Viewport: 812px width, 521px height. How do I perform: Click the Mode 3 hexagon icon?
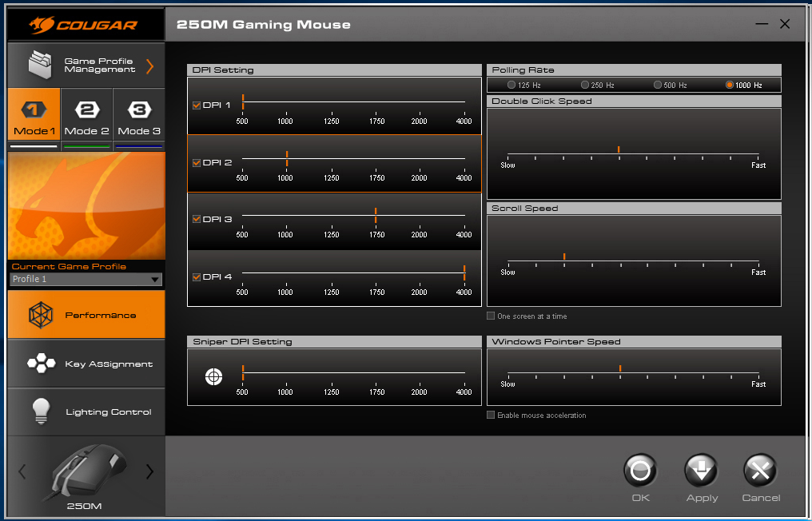pos(139,109)
